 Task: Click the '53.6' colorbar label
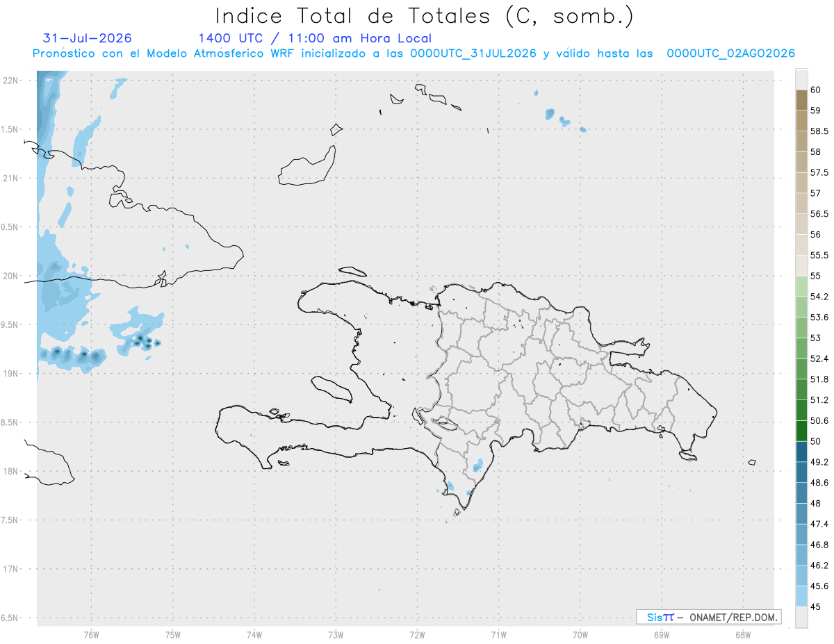(819, 317)
